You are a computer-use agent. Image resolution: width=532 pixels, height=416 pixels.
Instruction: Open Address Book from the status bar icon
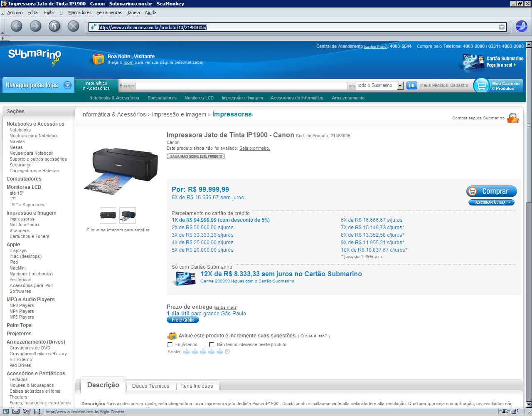(37, 412)
